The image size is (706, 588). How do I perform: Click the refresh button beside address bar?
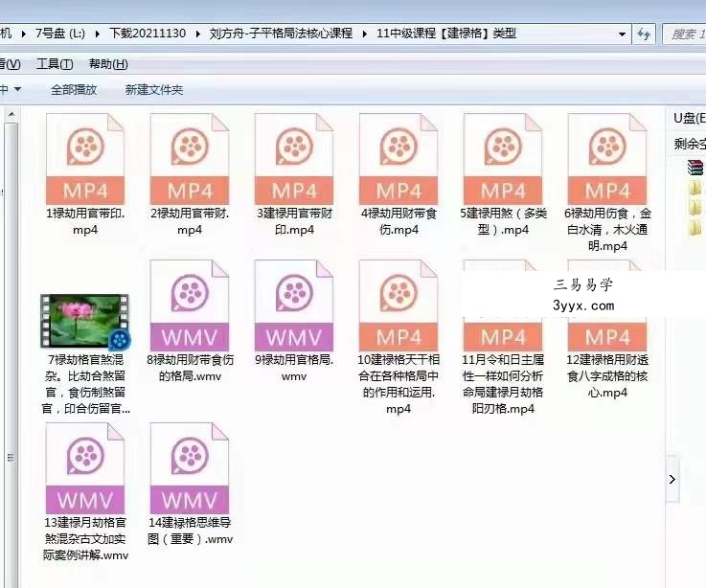coord(644,34)
